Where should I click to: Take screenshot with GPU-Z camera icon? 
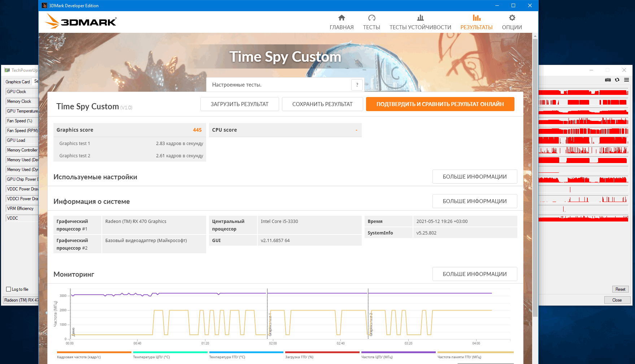point(608,80)
